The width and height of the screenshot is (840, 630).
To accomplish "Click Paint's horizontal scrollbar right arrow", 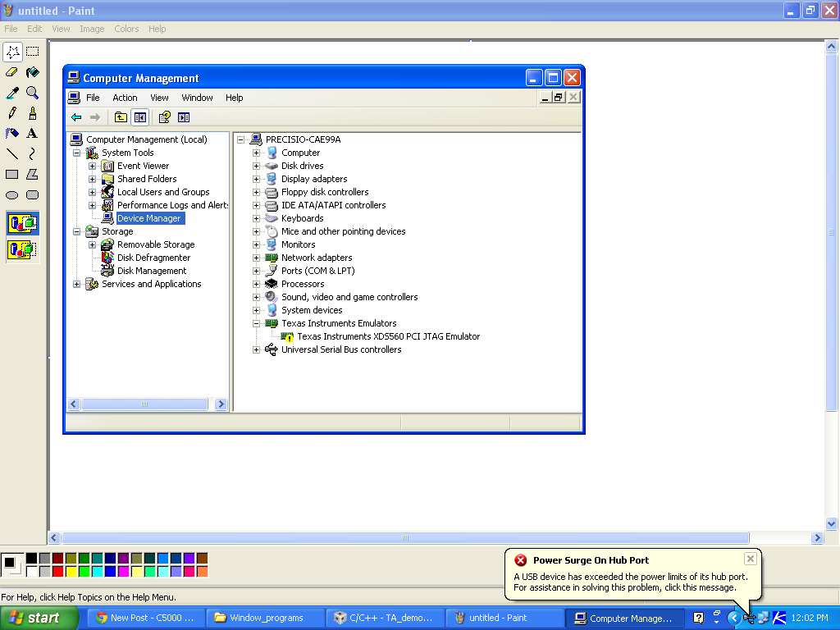I will point(817,538).
